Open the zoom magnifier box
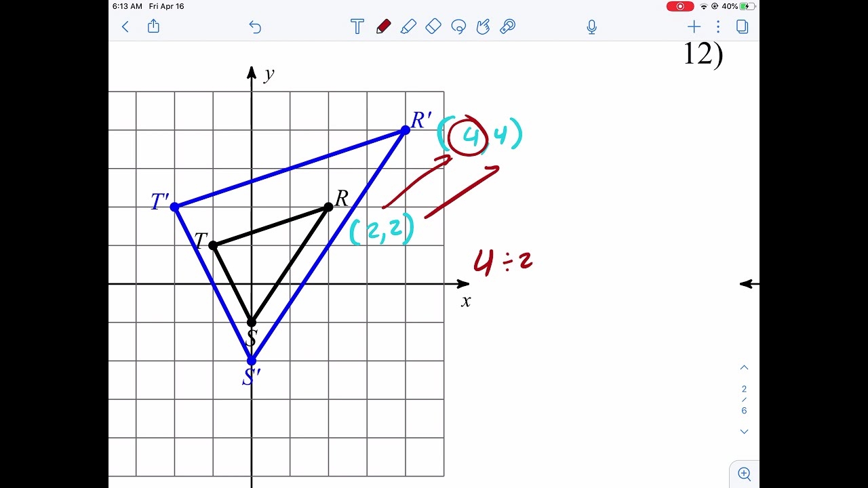 (x=744, y=474)
